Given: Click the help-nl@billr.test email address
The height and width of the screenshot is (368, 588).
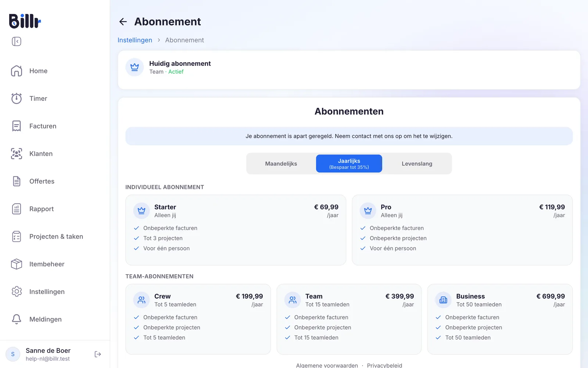Looking at the screenshot, I should (48, 359).
